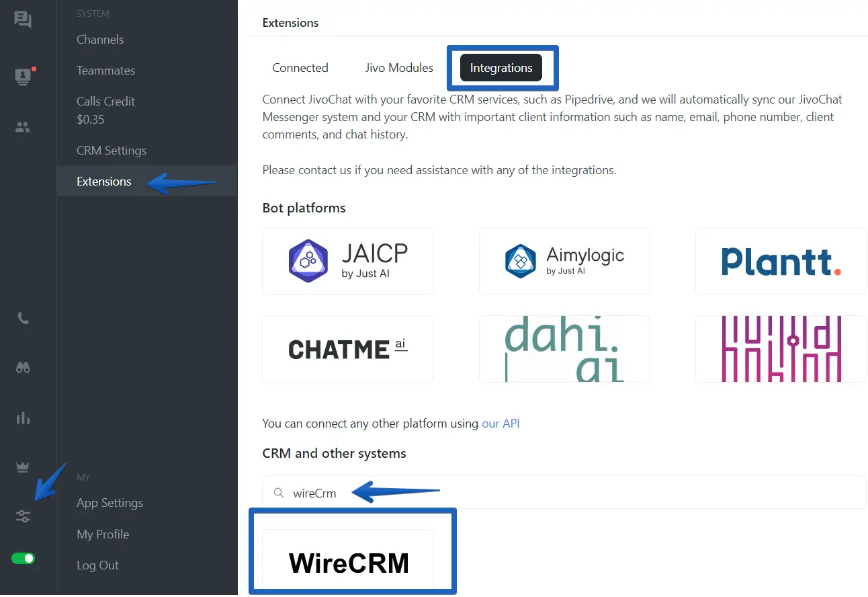Open the phone calls icon
The width and height of the screenshot is (868, 597).
(23, 318)
